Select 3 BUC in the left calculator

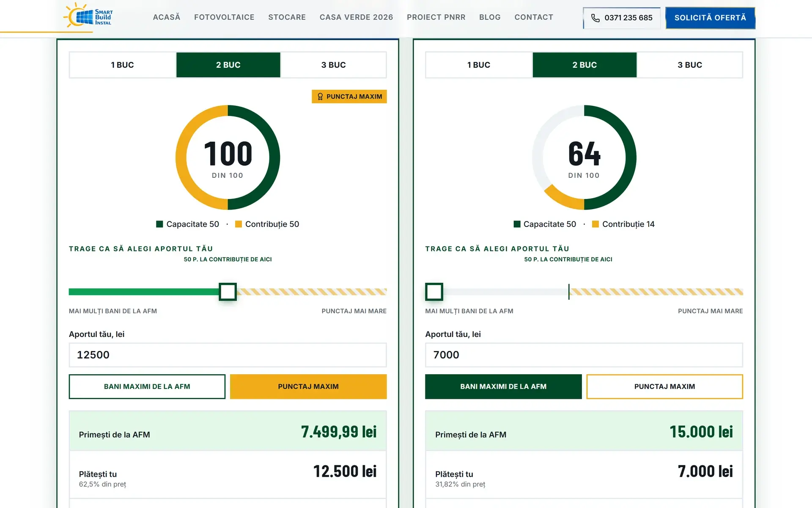click(x=334, y=65)
